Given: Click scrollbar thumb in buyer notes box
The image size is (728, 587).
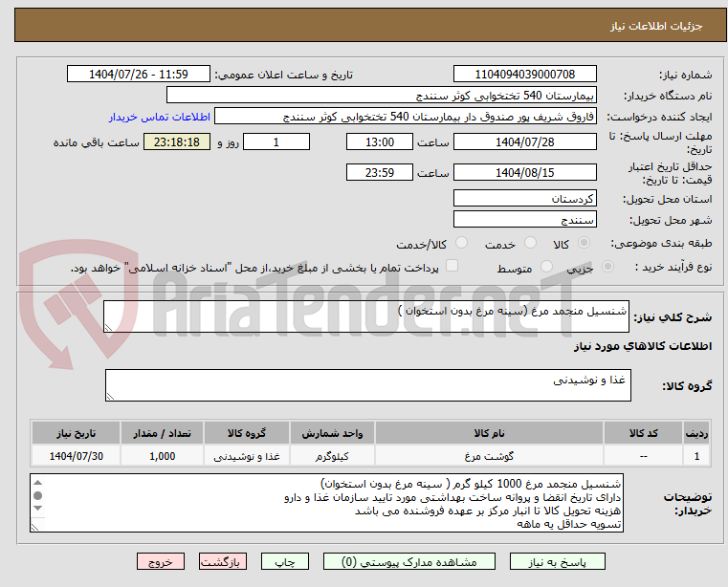Looking at the screenshot, I should point(38,495).
